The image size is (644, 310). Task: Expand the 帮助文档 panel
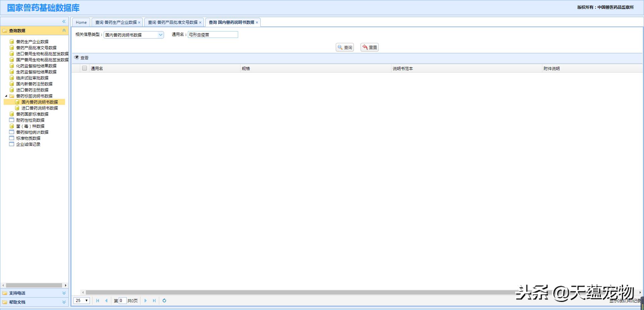coord(64,302)
